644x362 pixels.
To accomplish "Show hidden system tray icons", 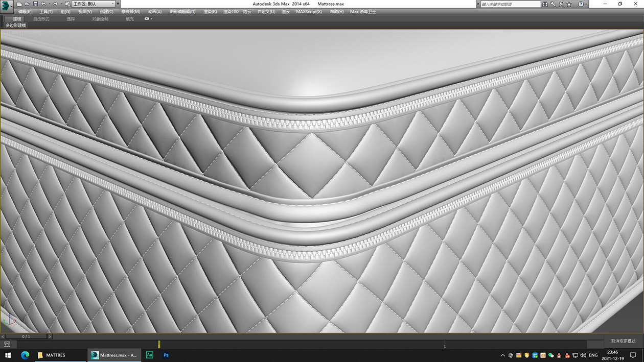I will 502,355.
